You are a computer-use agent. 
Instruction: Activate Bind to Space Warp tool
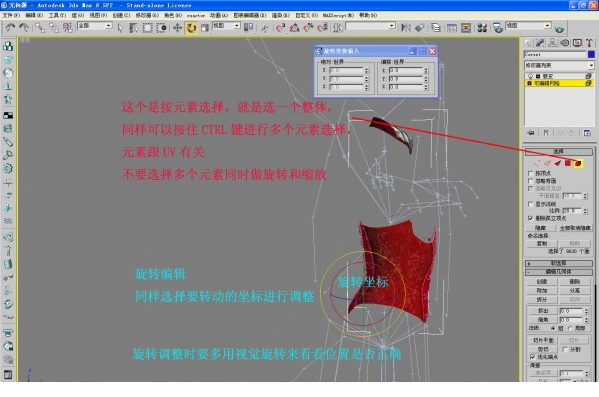68,28
